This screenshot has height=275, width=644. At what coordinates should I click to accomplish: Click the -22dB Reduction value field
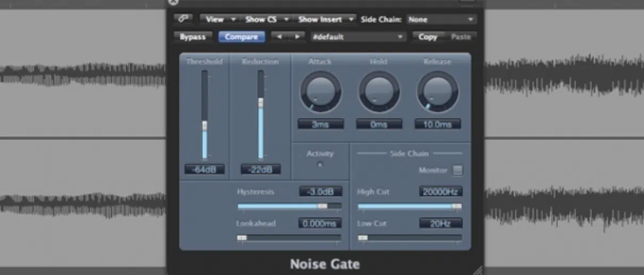261,169
